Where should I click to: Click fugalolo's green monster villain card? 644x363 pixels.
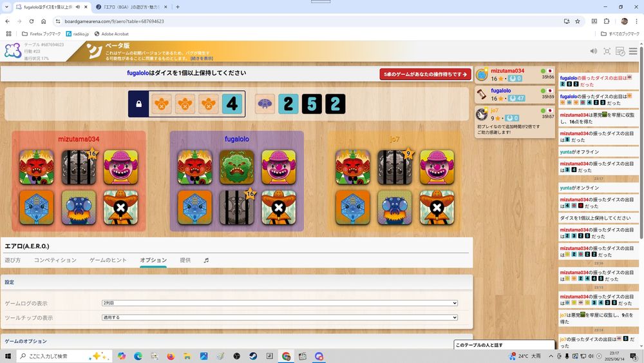(x=236, y=168)
